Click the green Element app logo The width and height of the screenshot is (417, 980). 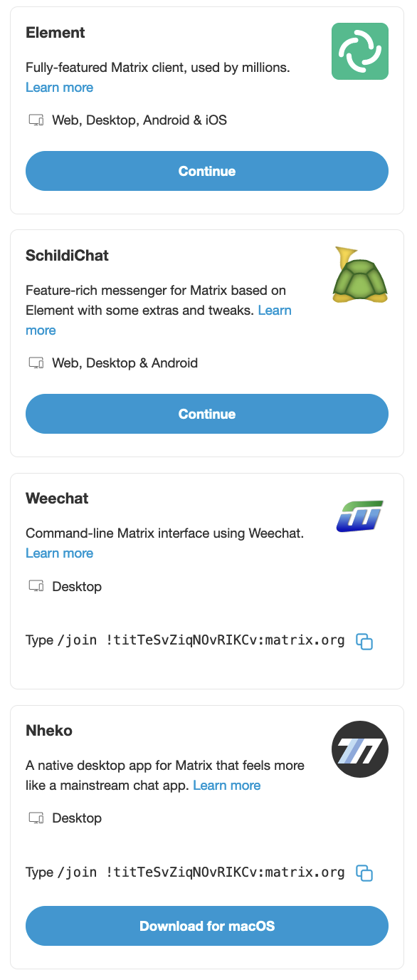[360, 51]
